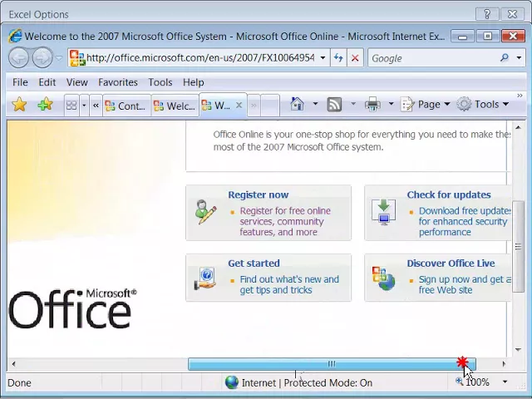Close the active W... tab
The width and height of the screenshot is (532, 399).
239,106
